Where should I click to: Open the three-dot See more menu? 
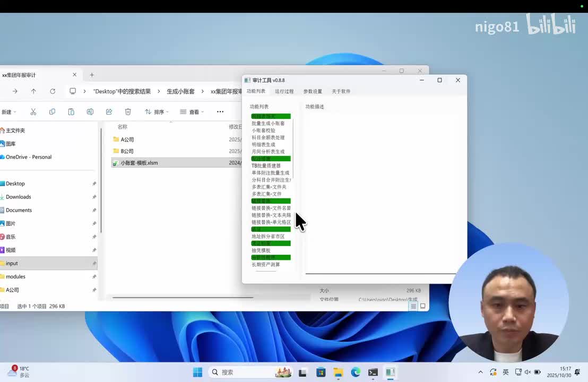(220, 112)
